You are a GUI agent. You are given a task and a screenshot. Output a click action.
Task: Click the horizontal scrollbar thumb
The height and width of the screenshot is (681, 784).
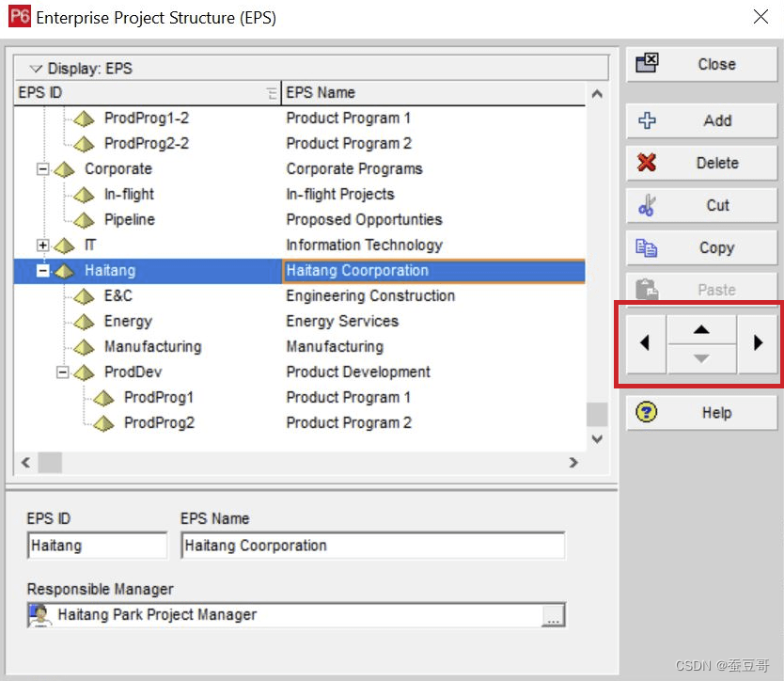pos(50,463)
